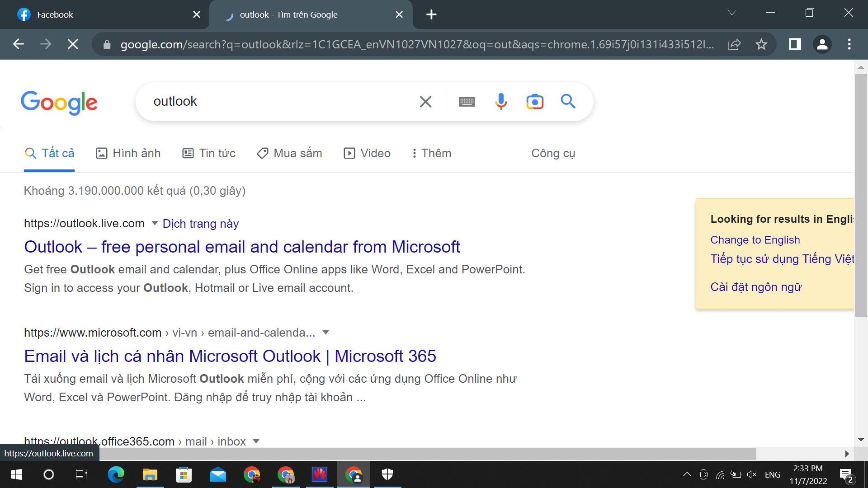Screen dimensions: 868x488
Task: Open Outlook free personal email result
Action: point(242,247)
